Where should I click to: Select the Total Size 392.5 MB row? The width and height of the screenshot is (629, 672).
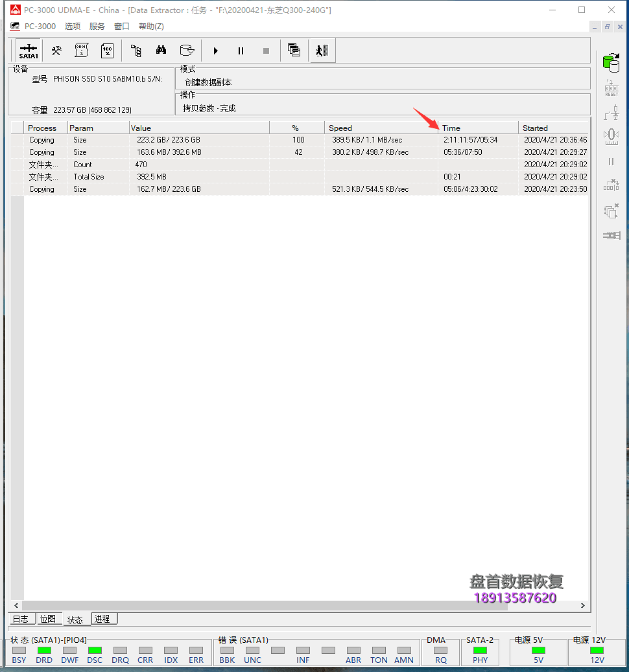(300, 176)
